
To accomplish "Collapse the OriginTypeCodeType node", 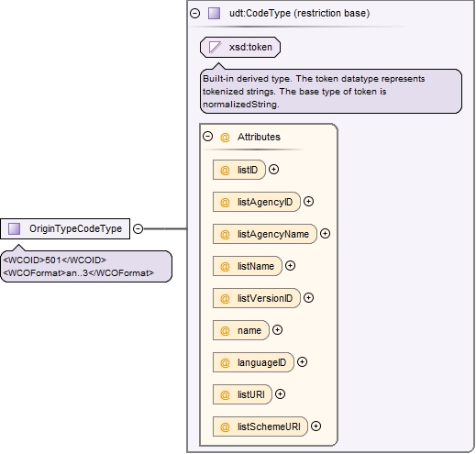I will point(138,228).
